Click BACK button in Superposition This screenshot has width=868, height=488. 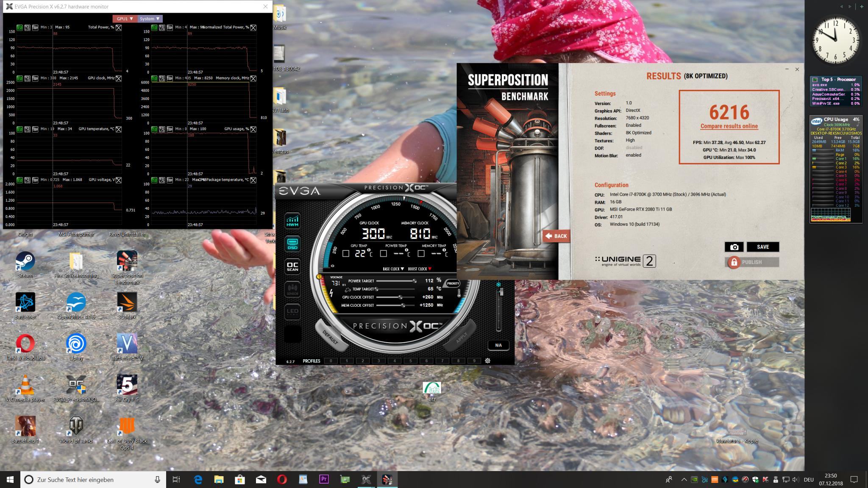pos(556,236)
